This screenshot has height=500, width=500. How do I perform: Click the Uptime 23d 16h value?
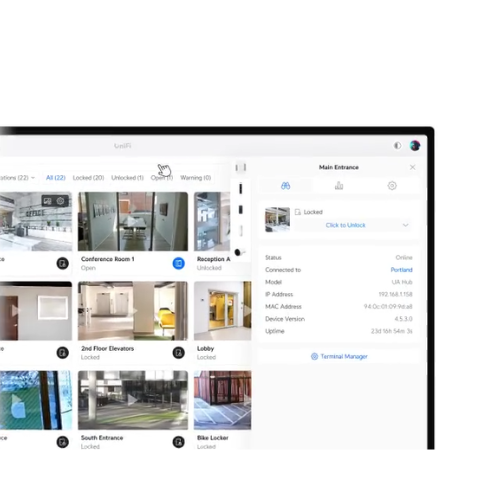click(392, 331)
